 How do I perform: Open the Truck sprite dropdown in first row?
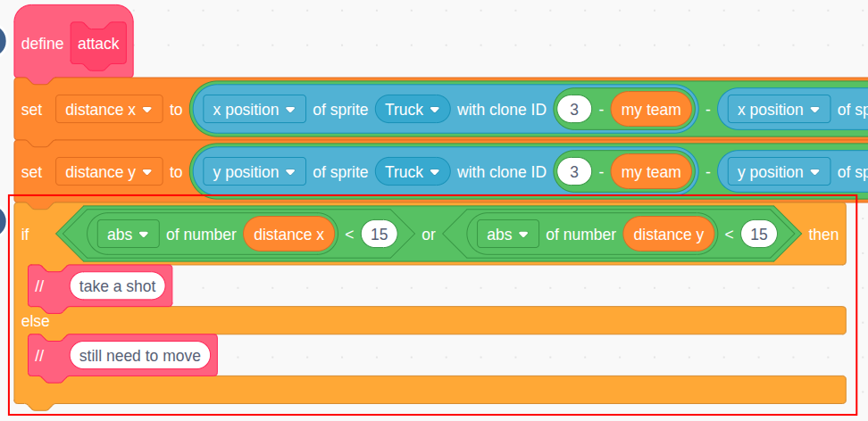coord(413,110)
